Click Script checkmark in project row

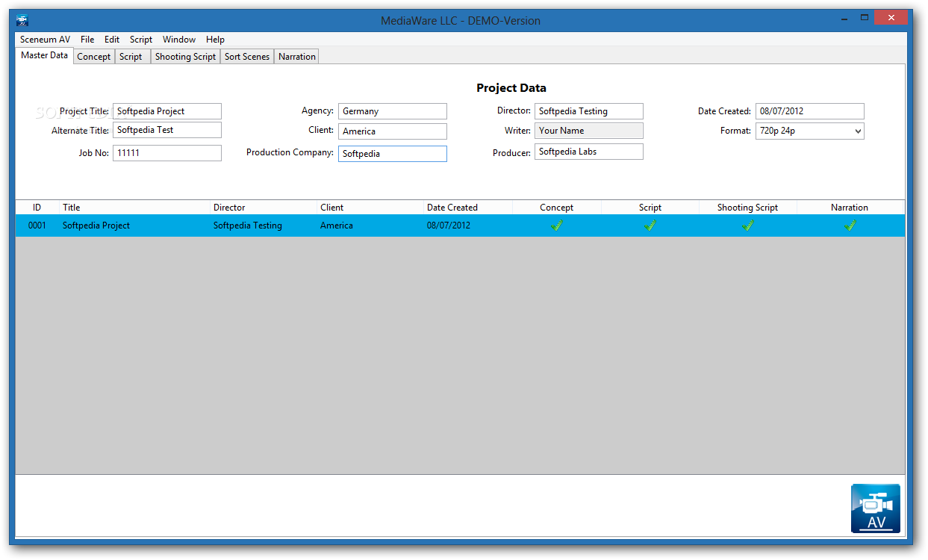click(650, 225)
